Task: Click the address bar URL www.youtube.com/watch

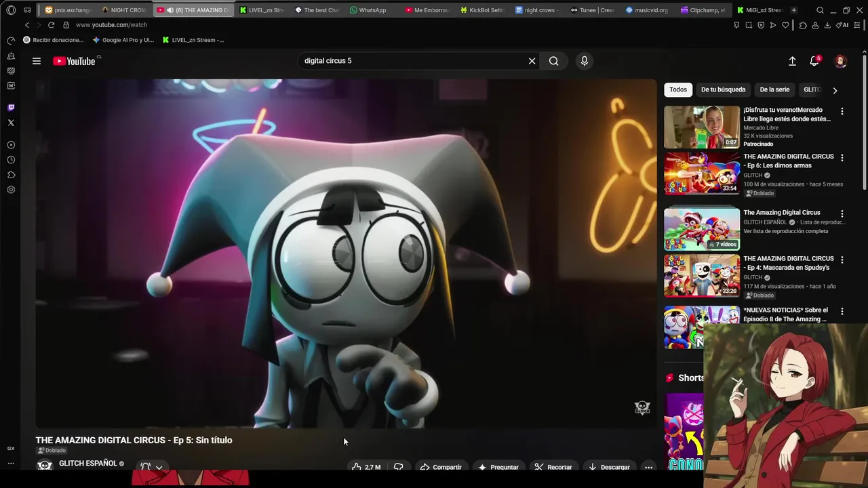Action: click(111, 25)
